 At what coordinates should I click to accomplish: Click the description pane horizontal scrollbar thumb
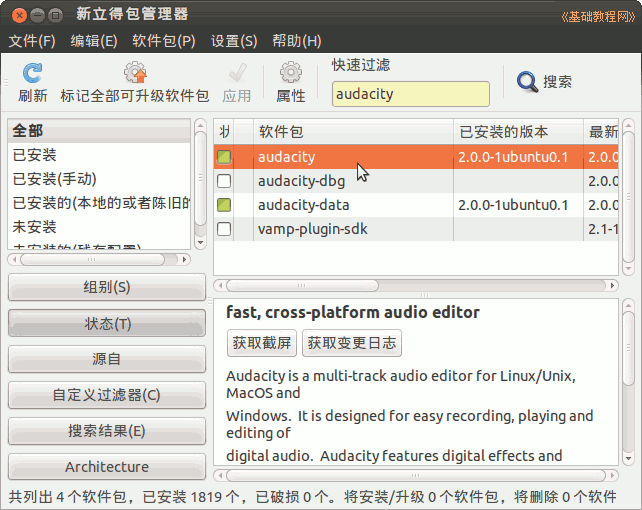pos(416,476)
